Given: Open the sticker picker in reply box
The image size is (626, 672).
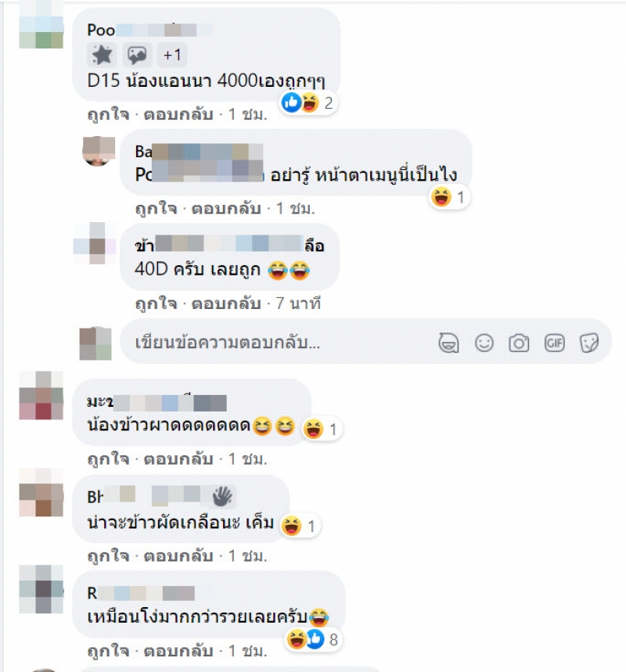Looking at the screenshot, I should point(589,343).
